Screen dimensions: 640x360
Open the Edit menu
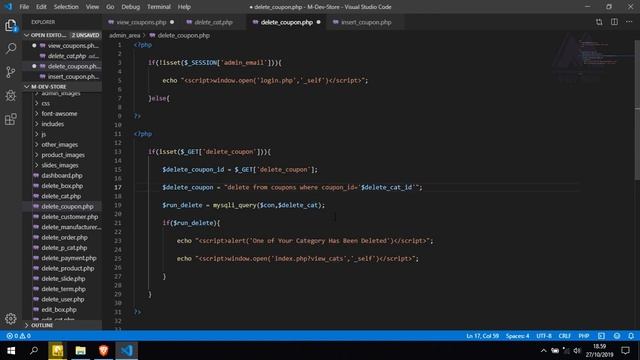41,7
